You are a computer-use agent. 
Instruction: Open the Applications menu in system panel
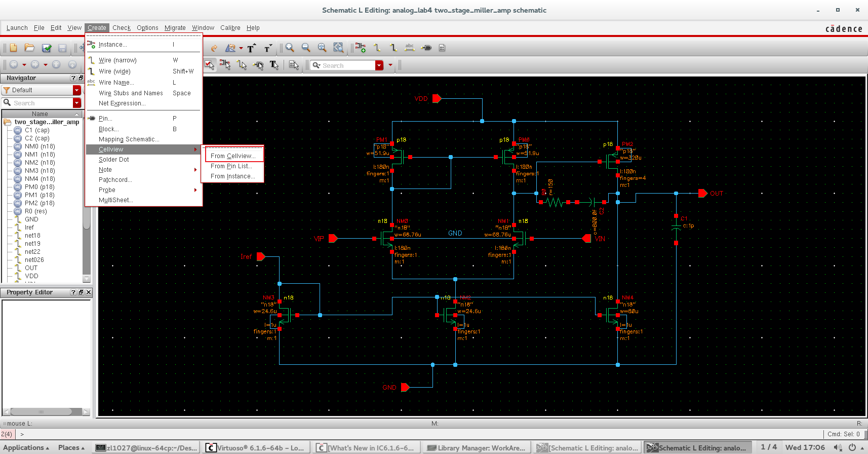(x=26, y=447)
